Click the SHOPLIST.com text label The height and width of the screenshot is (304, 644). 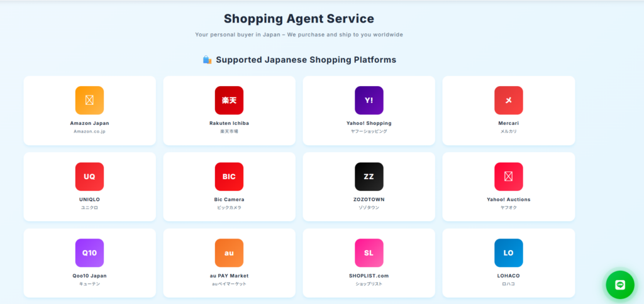pos(369,275)
